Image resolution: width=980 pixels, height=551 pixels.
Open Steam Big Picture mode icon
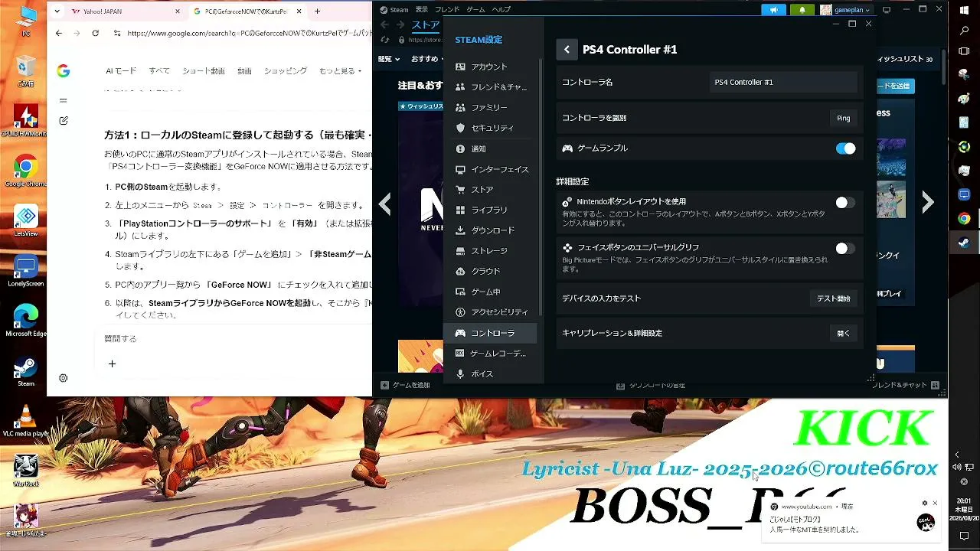tap(887, 10)
